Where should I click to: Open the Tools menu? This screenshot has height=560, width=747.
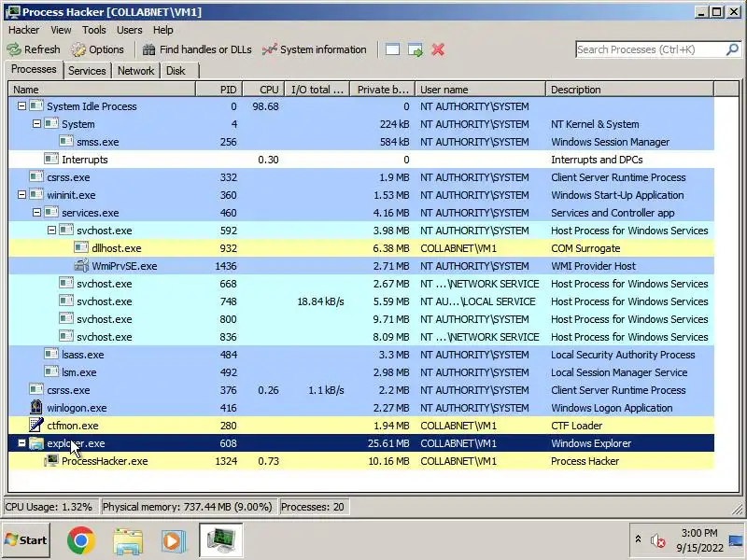94,30
